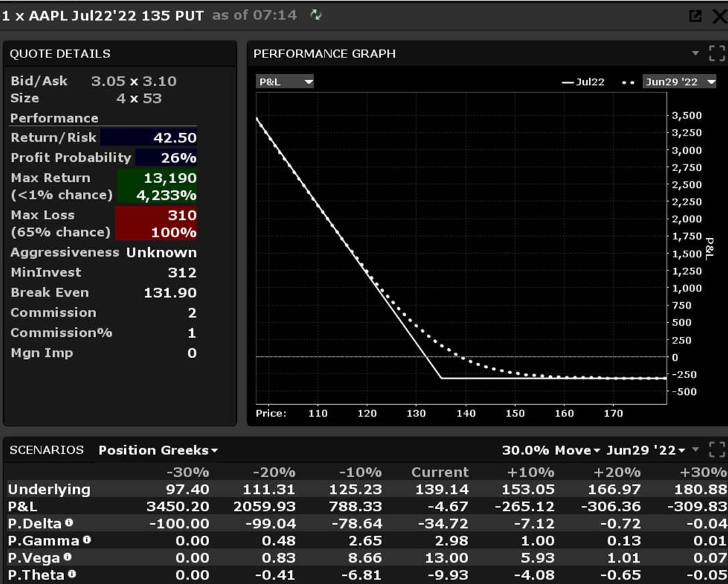Viewport: 728px width, 584px height.
Task: Click the P.Delta -78.64 cell
Action: 357,524
